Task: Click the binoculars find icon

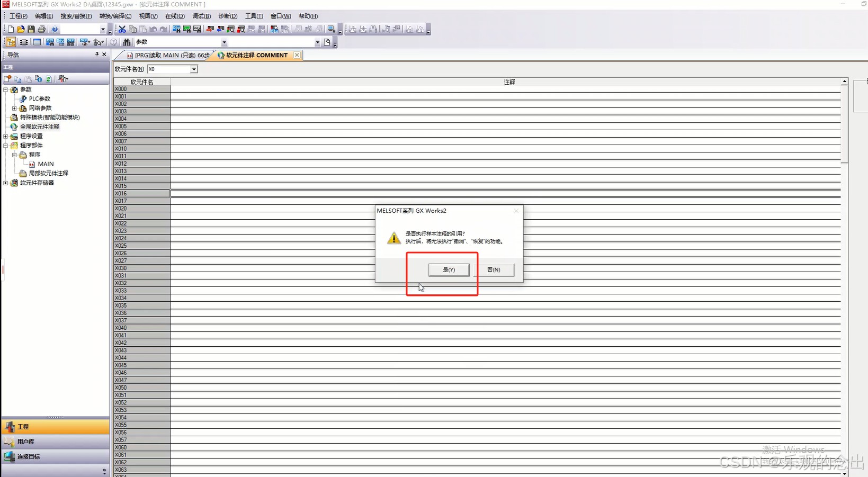Action: 127,42
